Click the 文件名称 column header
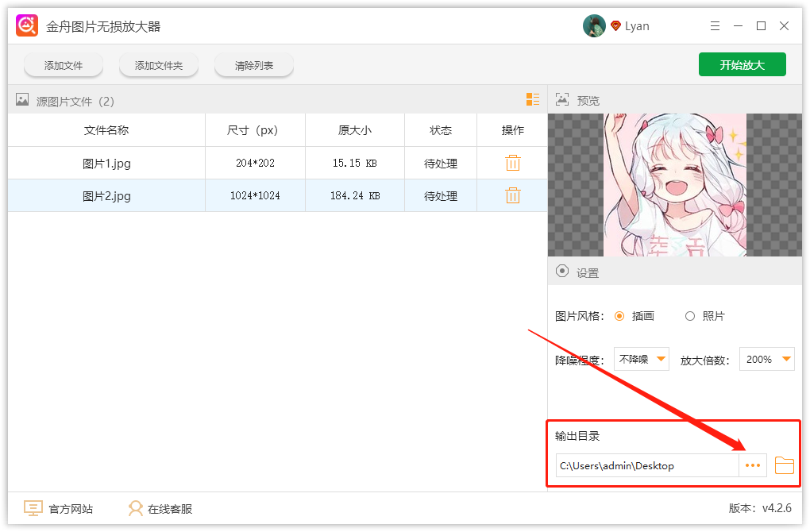This screenshot has height=532, width=810. 106,130
